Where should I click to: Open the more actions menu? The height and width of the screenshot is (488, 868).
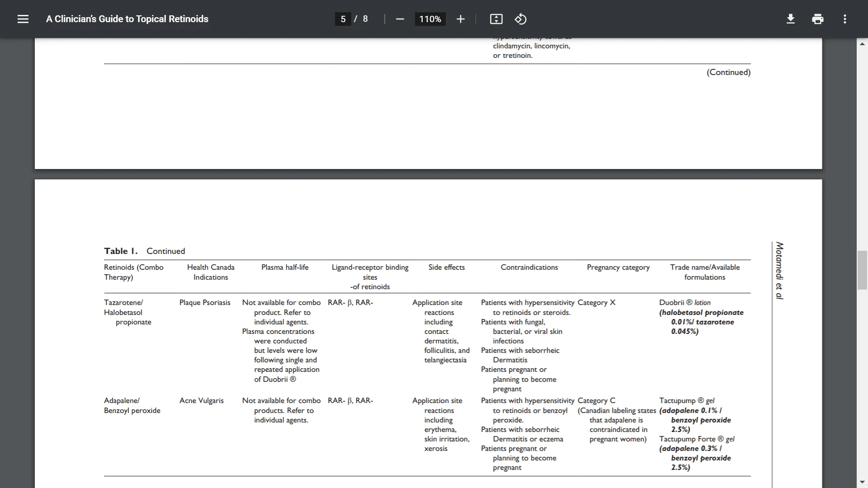845,19
